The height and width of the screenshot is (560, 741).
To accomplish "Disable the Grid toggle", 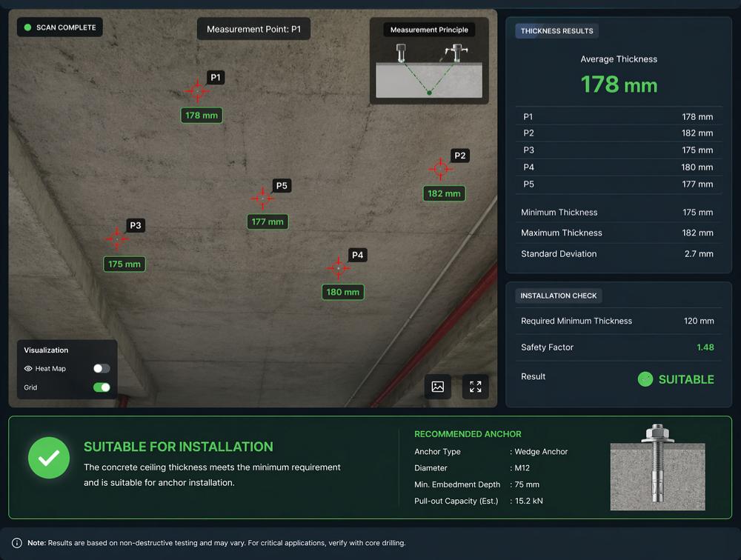I will tap(102, 387).
